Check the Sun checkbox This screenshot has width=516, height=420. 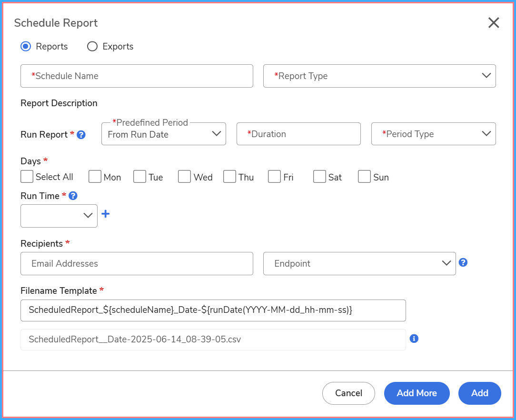(x=364, y=176)
